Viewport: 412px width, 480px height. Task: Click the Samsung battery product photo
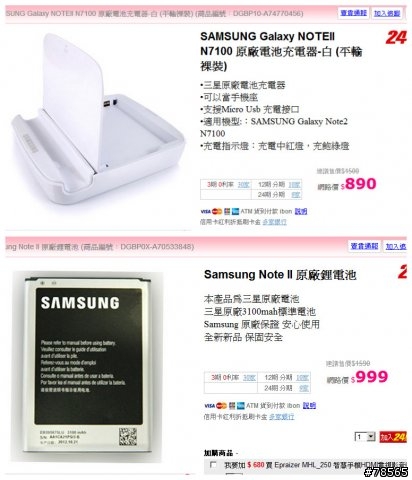click(x=87, y=367)
